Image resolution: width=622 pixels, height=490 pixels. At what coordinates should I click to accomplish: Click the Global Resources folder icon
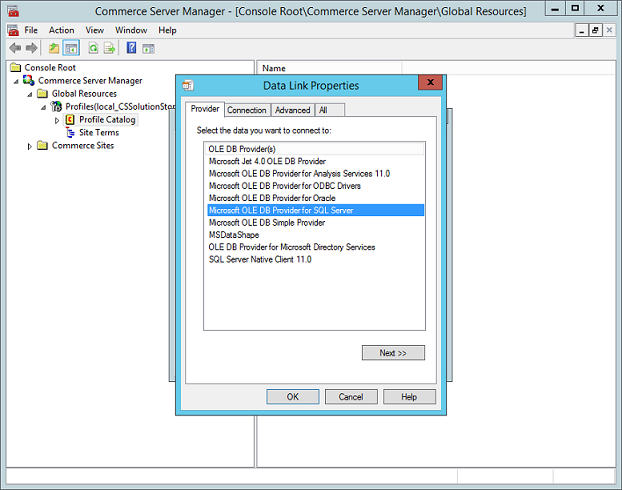click(x=42, y=94)
